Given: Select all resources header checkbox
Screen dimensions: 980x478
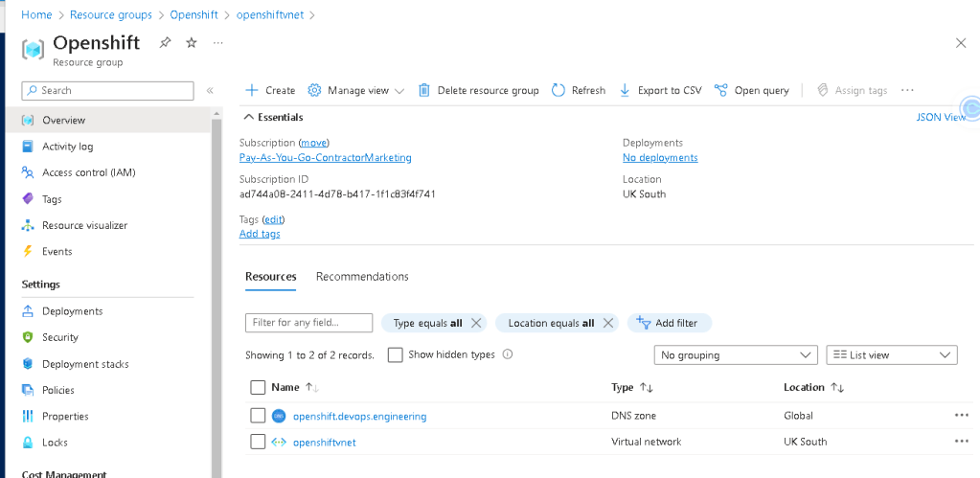Looking at the screenshot, I should [258, 387].
